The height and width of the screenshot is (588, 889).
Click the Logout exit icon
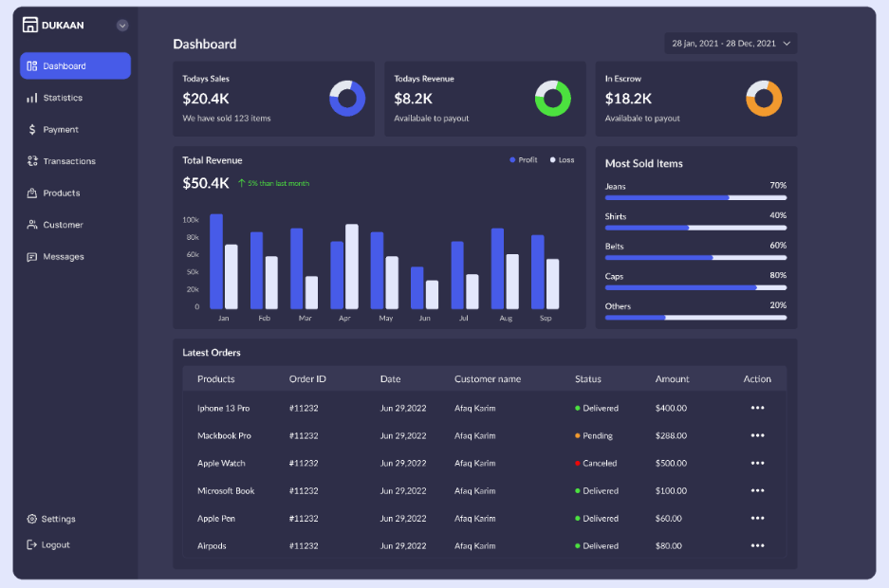[31, 545]
